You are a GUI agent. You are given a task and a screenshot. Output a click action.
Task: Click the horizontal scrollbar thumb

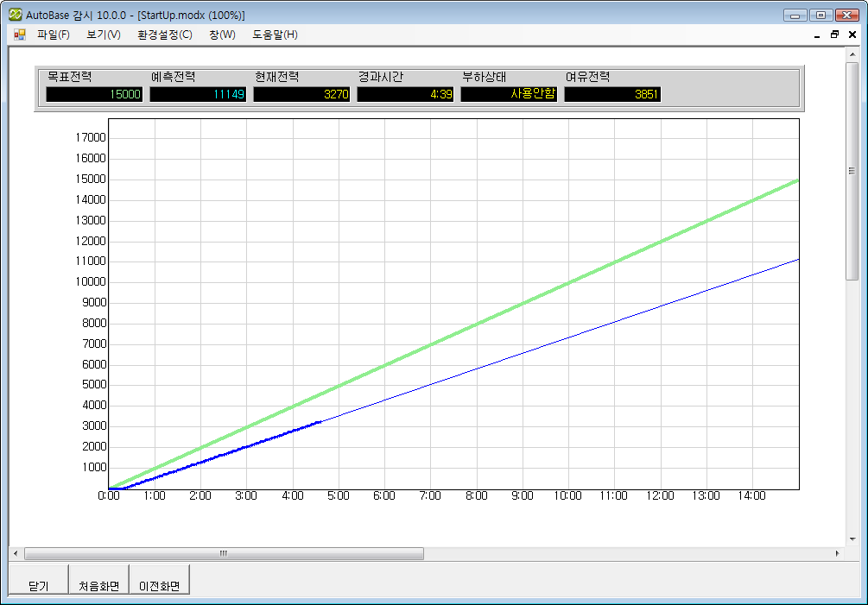coord(224,553)
